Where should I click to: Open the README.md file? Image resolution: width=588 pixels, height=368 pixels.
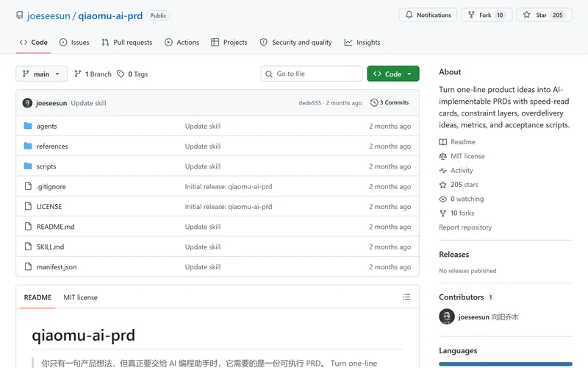[56, 227]
